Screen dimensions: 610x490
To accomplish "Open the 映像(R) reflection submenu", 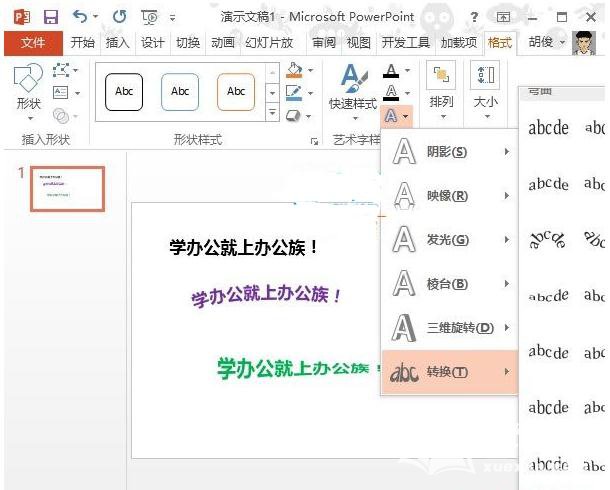I will coord(450,196).
